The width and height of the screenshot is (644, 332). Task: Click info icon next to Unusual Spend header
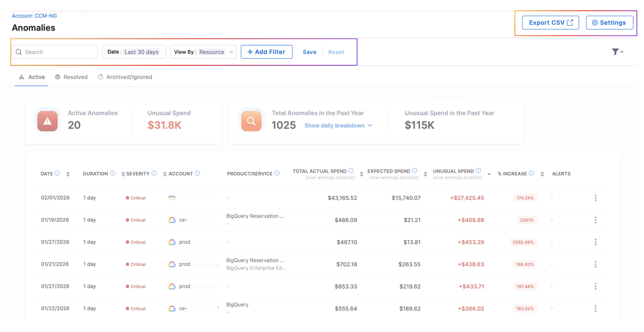[478, 170]
